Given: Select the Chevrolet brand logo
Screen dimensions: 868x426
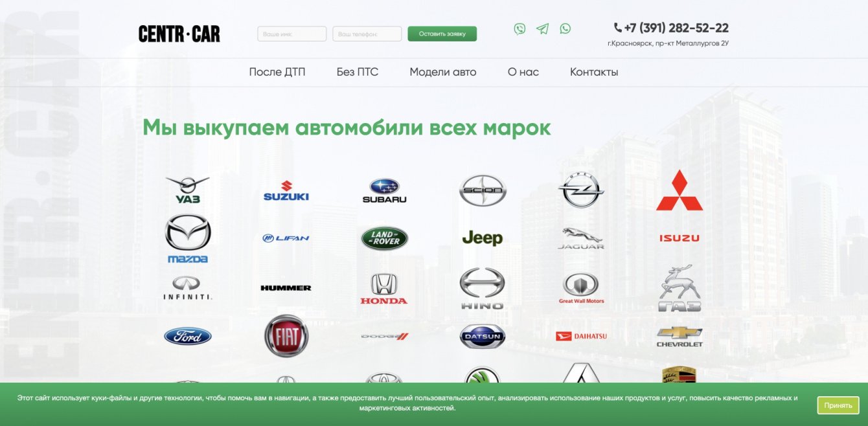Looking at the screenshot, I should coord(680,336).
